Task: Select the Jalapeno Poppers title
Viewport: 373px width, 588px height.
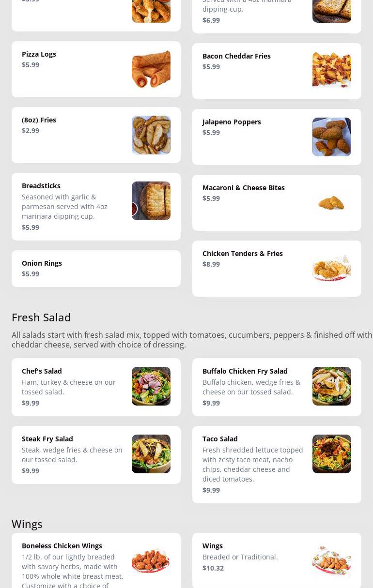Action: 232,122
